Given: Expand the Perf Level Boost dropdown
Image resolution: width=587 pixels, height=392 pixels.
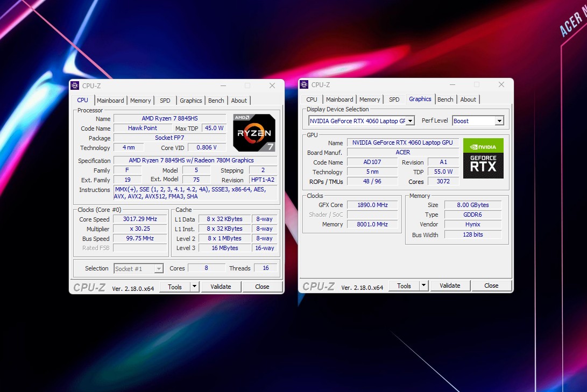Looking at the screenshot, I should 499,121.
